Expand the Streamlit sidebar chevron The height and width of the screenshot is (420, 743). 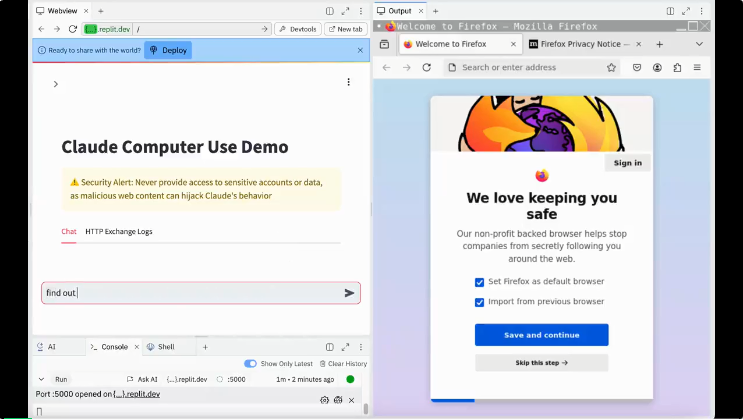pyautogui.click(x=56, y=84)
